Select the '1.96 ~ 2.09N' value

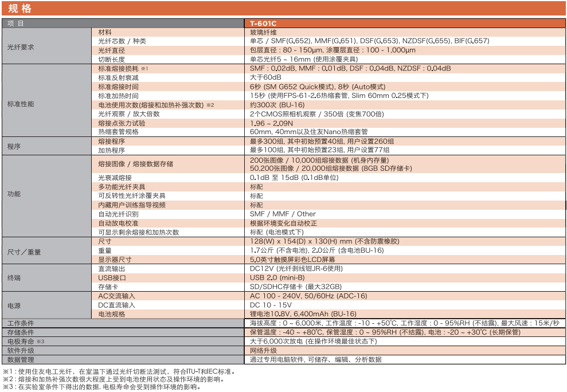[271, 123]
